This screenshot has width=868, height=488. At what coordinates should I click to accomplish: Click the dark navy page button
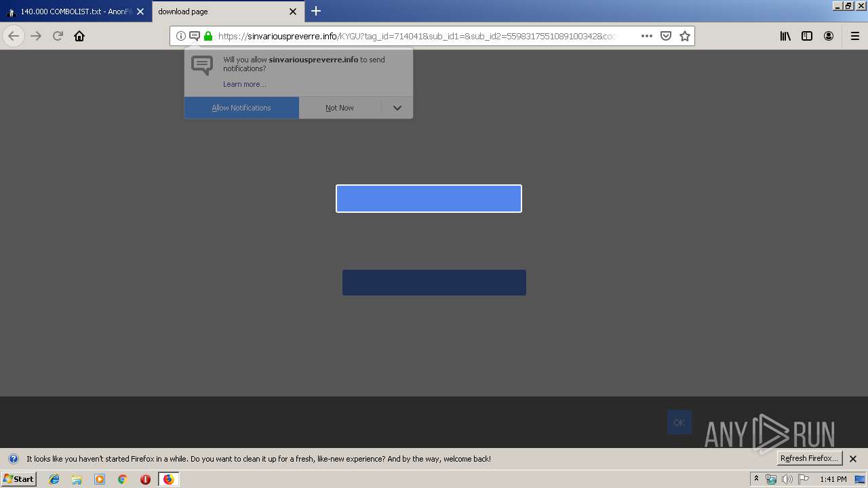coord(434,283)
